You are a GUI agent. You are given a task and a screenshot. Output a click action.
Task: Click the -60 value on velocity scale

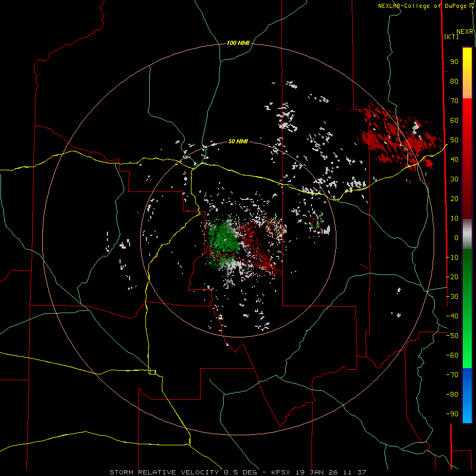[x=452, y=355]
